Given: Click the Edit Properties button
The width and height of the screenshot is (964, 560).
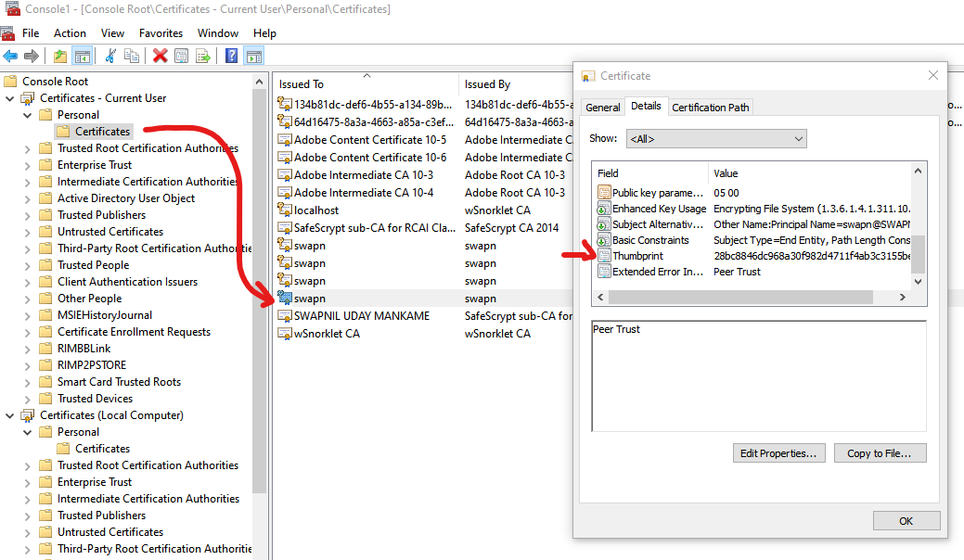Looking at the screenshot, I should coord(778,452).
